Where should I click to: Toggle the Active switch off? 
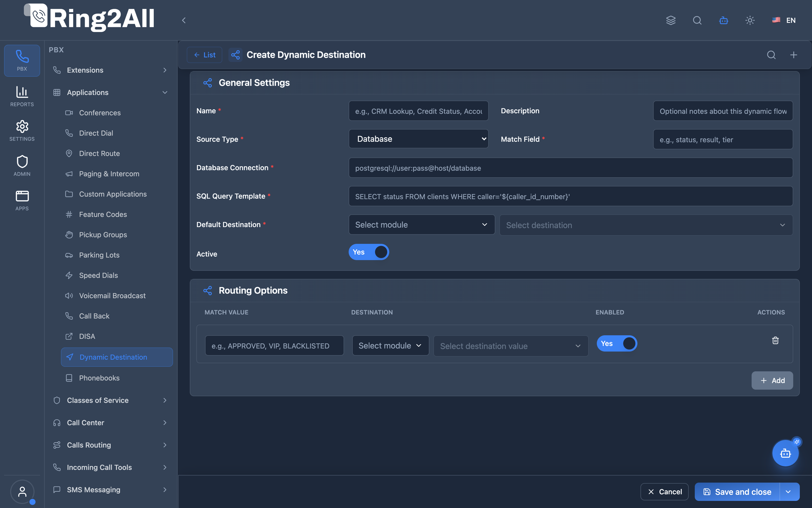tap(369, 252)
